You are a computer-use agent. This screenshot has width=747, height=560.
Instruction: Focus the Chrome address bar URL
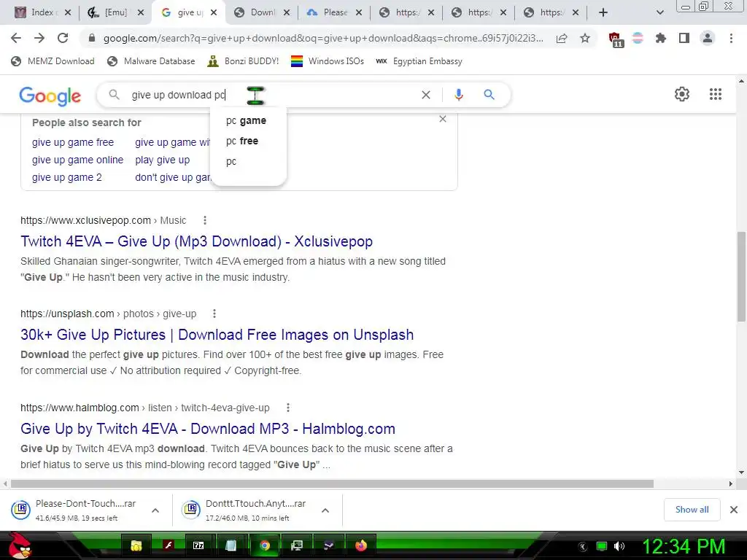coord(323,38)
